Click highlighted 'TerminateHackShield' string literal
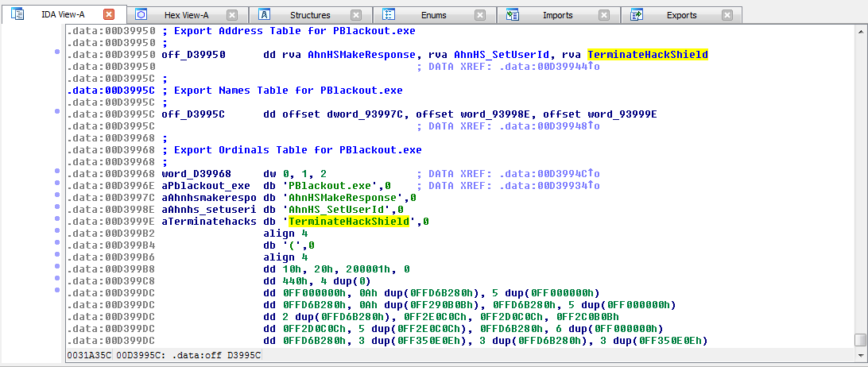 click(349, 222)
